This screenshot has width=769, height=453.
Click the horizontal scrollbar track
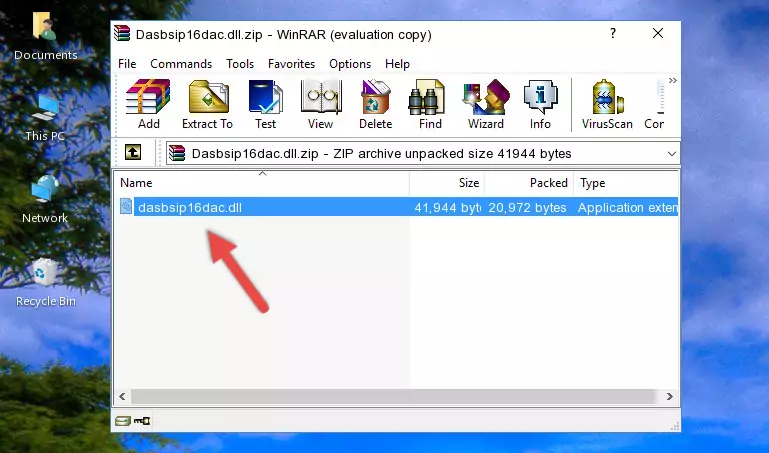tap(393, 396)
